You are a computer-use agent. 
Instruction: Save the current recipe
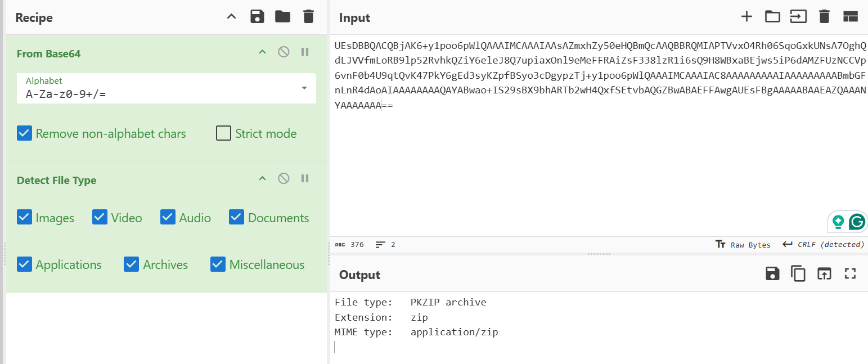pyautogui.click(x=257, y=17)
